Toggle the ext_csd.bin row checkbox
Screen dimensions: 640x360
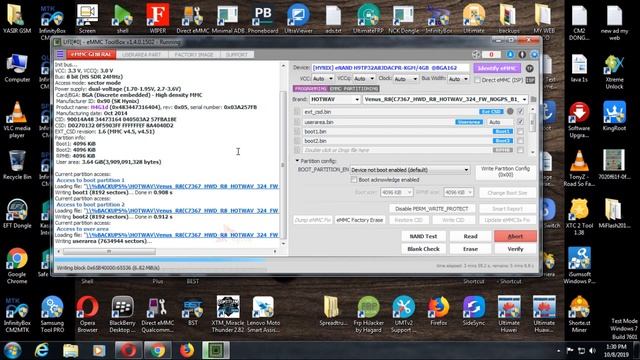pos(520,111)
